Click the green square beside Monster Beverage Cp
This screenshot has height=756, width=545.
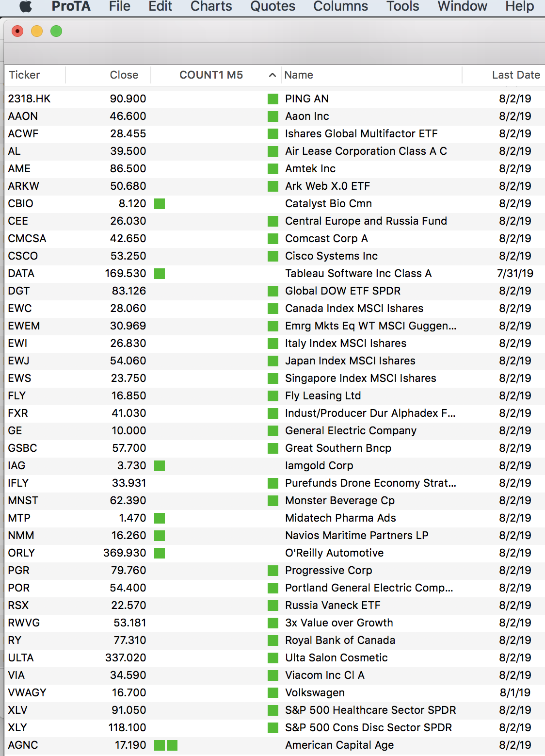pos(273,501)
